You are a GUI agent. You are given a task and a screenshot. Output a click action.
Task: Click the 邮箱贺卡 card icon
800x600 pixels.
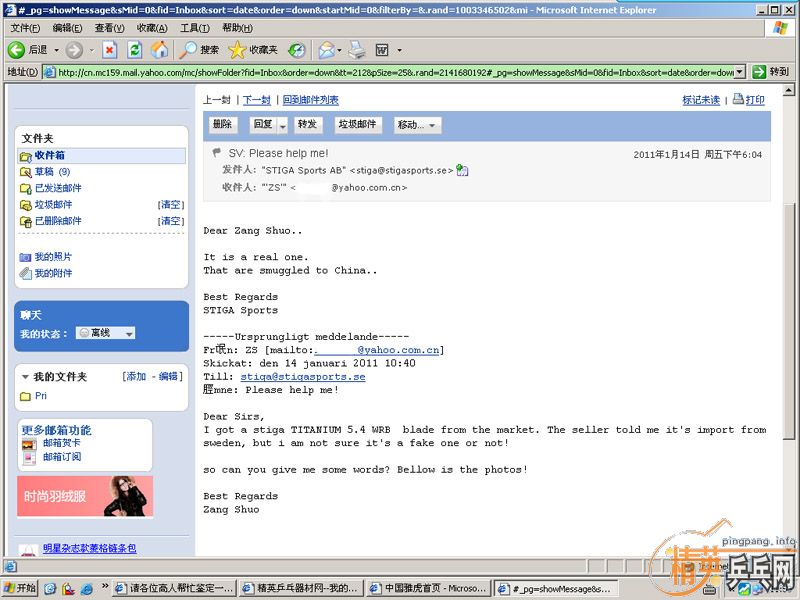point(29,443)
